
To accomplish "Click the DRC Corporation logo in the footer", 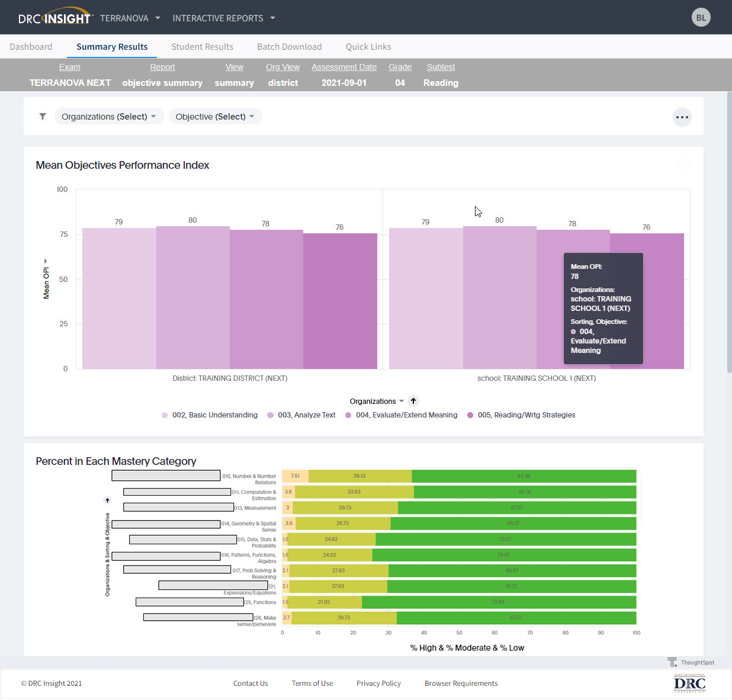I will pos(689,683).
